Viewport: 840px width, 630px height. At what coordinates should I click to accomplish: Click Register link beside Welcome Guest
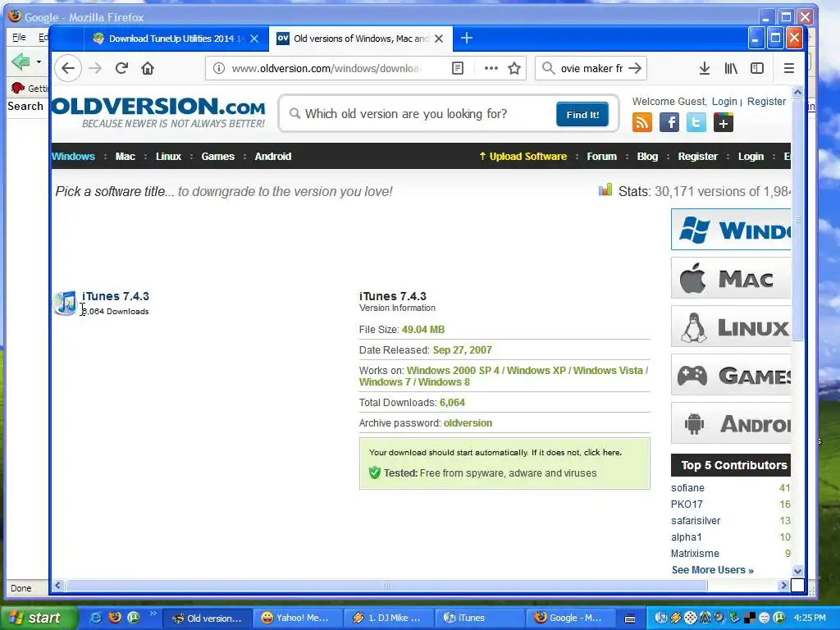[x=766, y=101]
